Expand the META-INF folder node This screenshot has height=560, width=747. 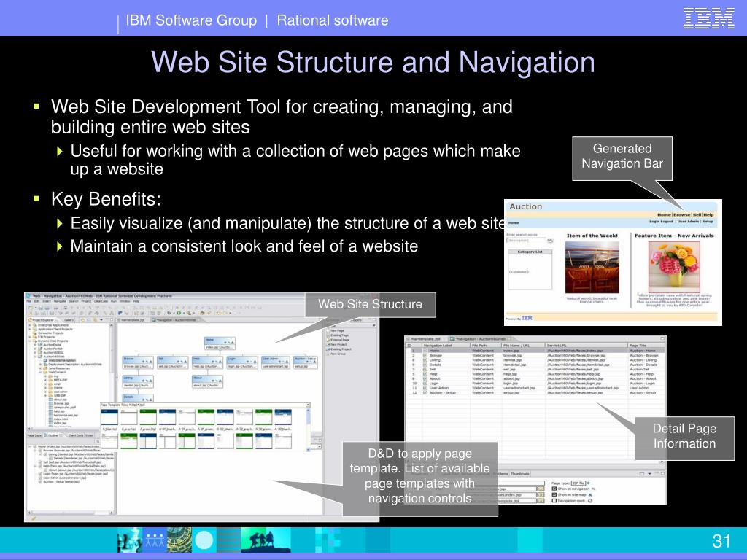pyautogui.click(x=46, y=380)
